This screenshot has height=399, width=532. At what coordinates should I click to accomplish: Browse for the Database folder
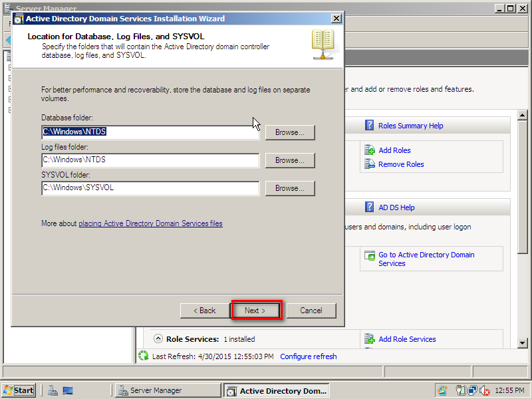290,132
